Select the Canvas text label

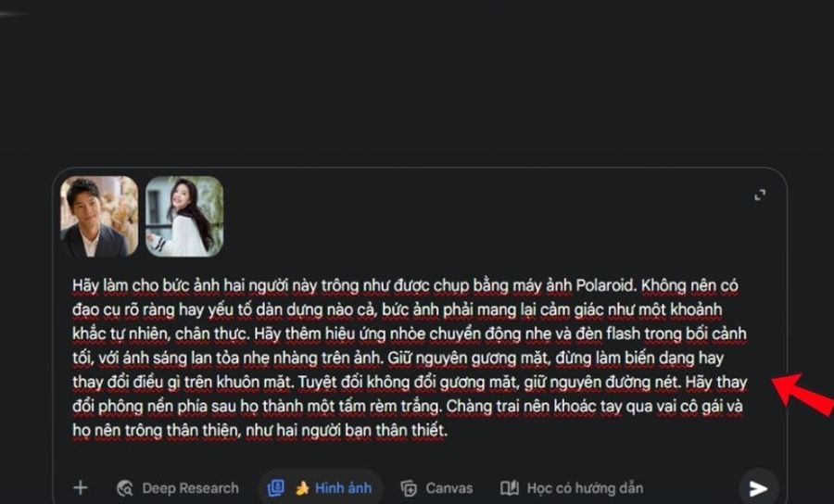click(x=449, y=488)
